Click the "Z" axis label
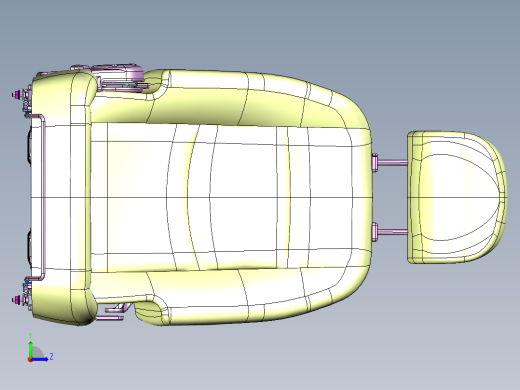The image size is (520, 390). click(52, 357)
